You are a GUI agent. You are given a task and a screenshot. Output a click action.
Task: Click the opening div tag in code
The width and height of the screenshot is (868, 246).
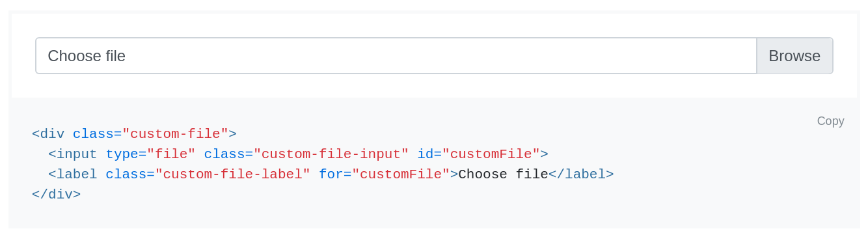48,134
